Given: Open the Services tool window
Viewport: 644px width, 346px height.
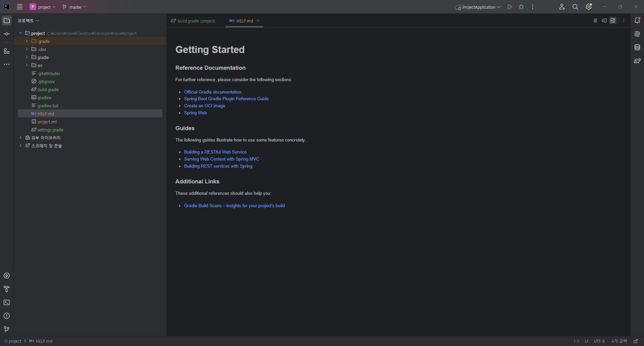Looking at the screenshot, I should click(x=7, y=276).
